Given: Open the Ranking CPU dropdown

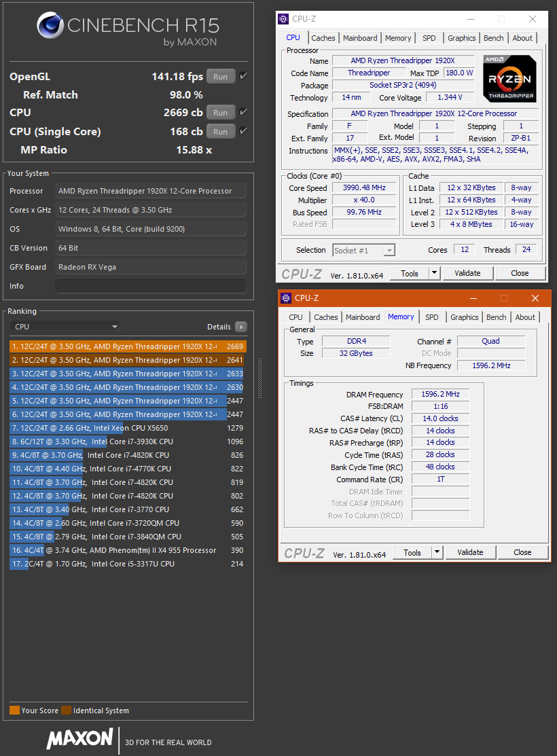Looking at the screenshot, I should pyautogui.click(x=66, y=327).
